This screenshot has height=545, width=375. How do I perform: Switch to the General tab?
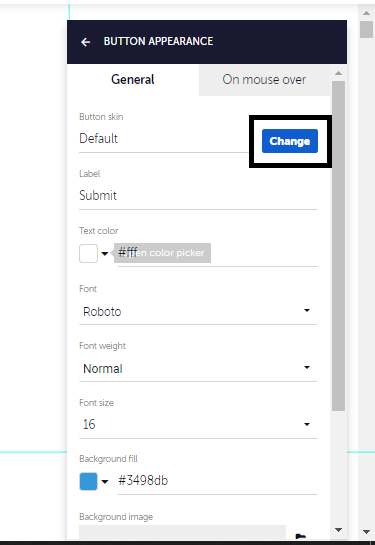click(x=133, y=80)
